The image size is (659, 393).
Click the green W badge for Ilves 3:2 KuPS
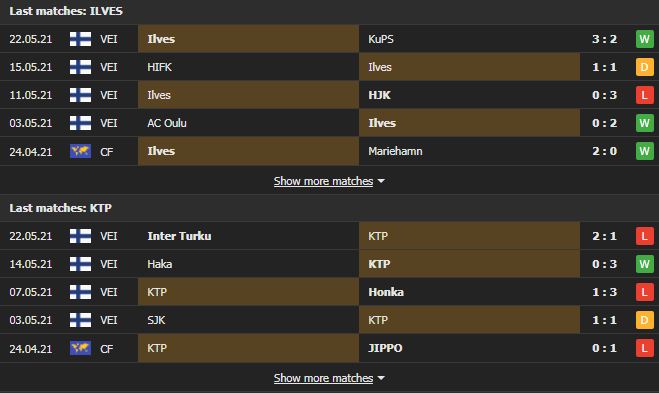point(644,39)
